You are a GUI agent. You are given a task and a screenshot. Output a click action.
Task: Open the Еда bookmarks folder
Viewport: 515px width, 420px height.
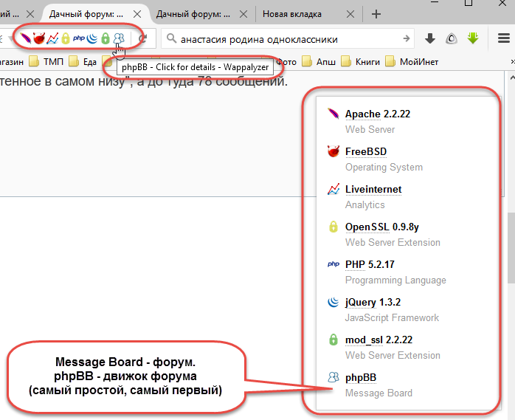click(83, 62)
